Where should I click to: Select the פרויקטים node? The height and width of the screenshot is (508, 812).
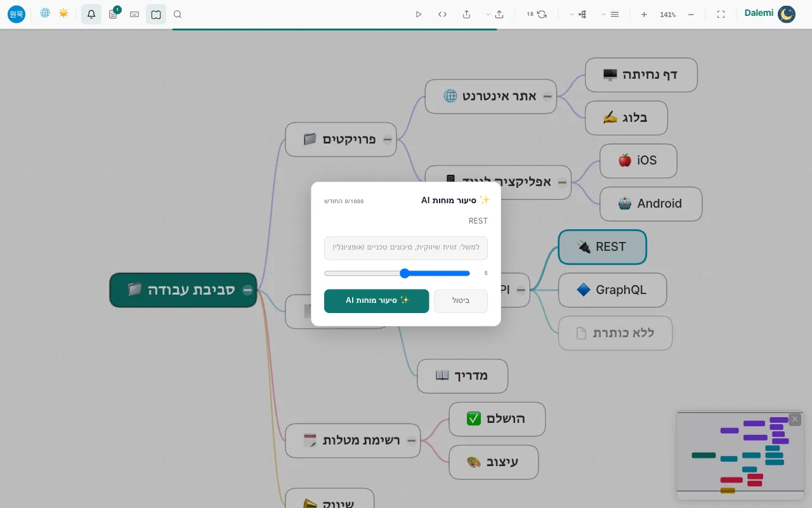[x=341, y=140]
